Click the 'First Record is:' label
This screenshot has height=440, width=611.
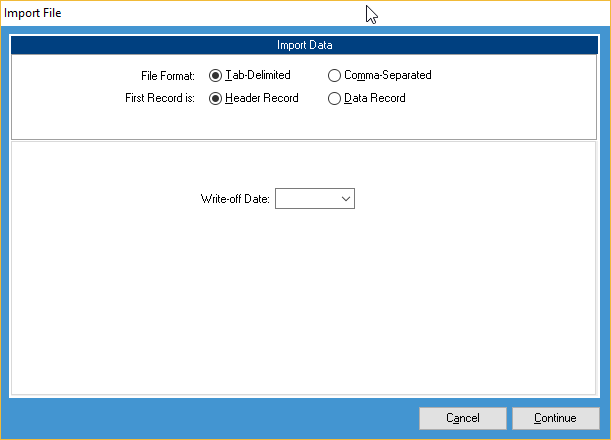160,98
